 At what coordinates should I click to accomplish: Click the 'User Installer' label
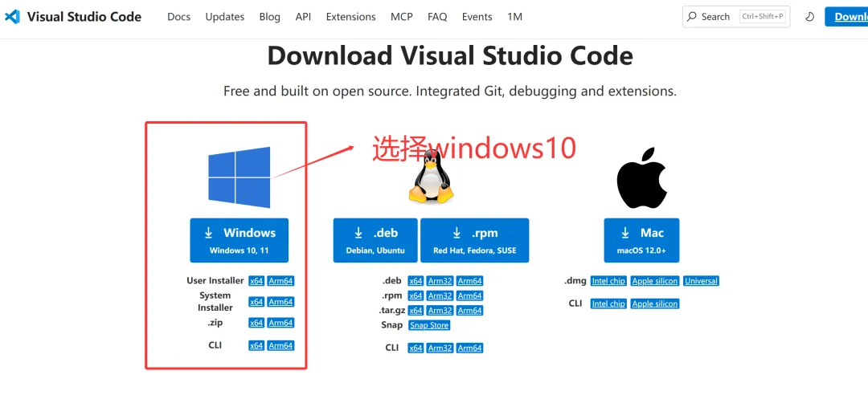tap(215, 280)
